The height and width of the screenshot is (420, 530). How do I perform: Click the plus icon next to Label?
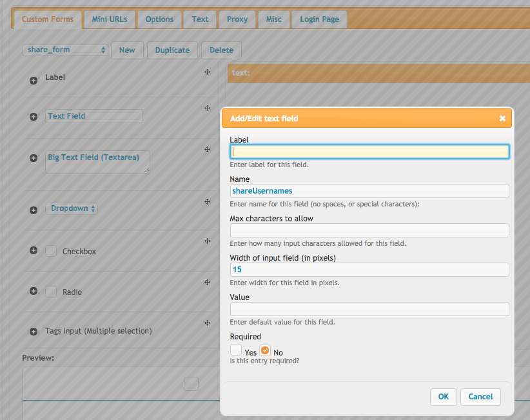[x=34, y=81]
